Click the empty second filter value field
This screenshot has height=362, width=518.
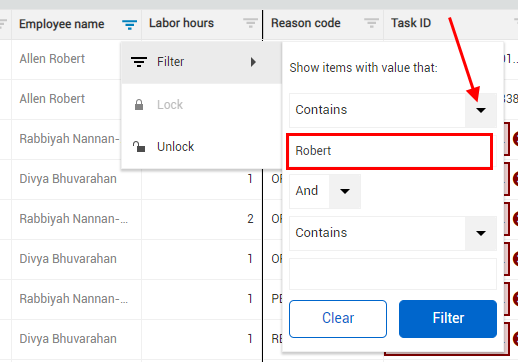[393, 274]
